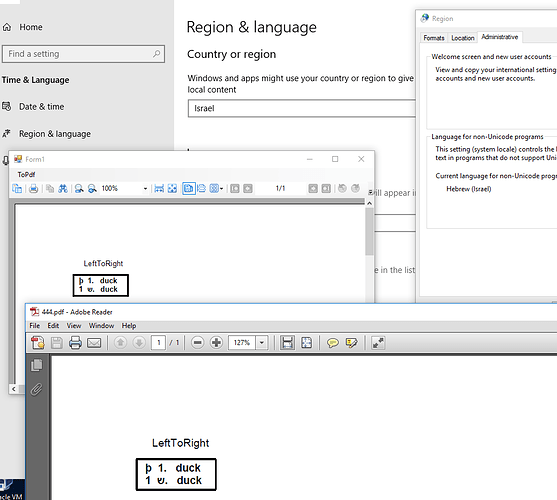
Task: Switch to the Formats tab in Region dialog
Action: pos(434,38)
